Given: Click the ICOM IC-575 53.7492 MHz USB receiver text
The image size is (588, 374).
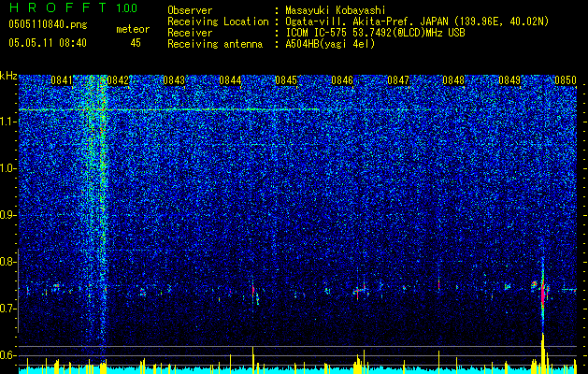Looking at the screenshot, I should click(375, 33).
